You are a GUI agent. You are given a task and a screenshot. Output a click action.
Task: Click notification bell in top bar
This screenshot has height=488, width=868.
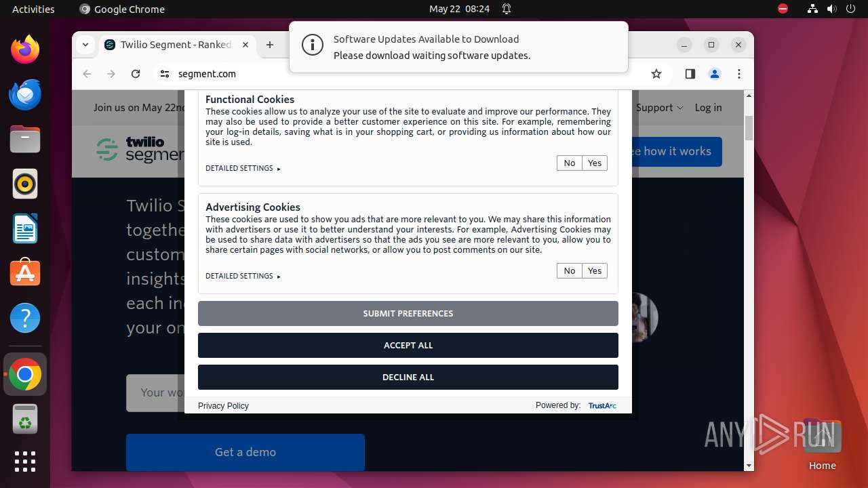(506, 9)
